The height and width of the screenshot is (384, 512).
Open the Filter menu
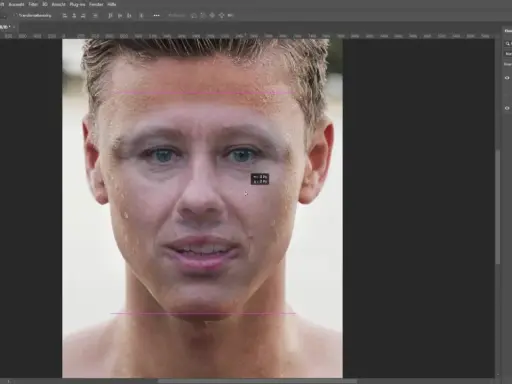[33, 5]
